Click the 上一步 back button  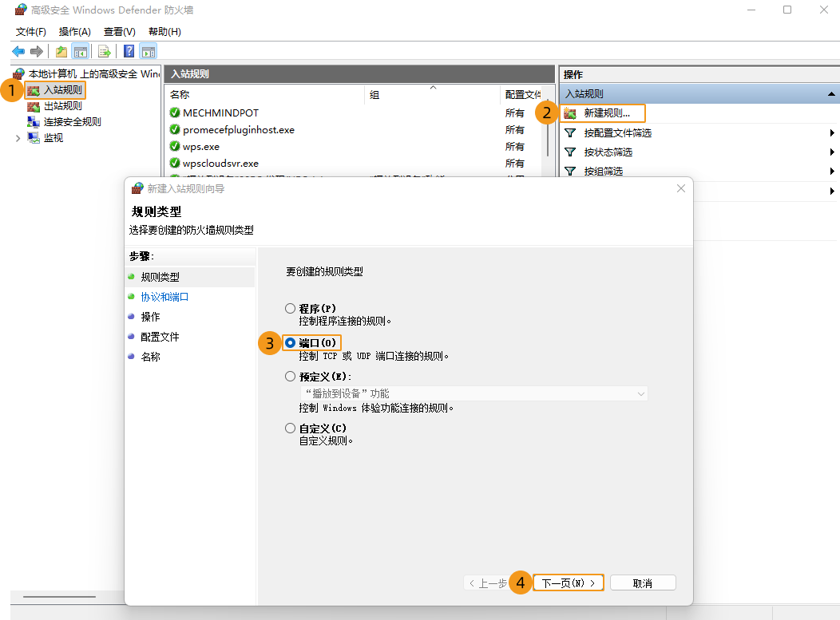tap(488, 582)
